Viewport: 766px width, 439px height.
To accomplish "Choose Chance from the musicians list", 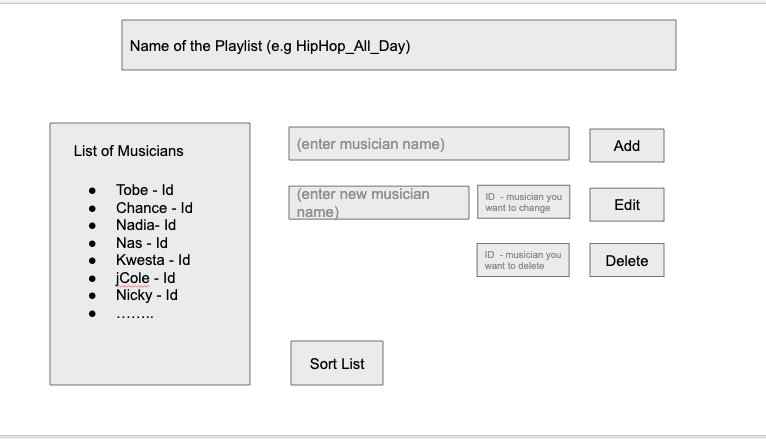I will point(153,208).
